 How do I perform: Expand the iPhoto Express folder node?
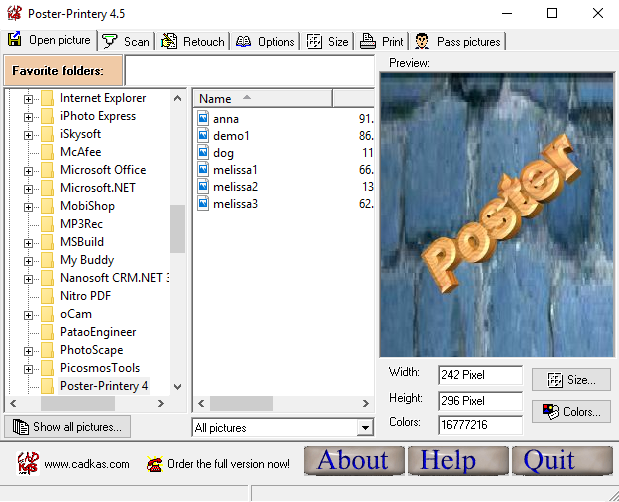[x=28, y=117]
